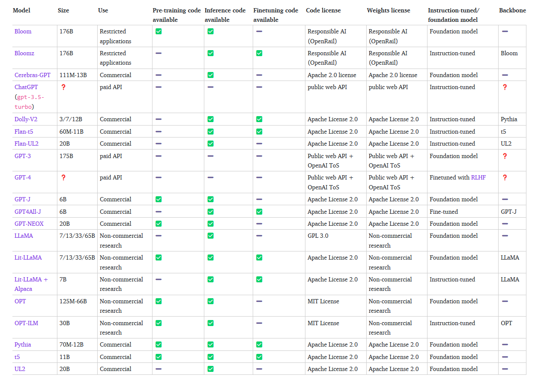Screen dimensions: 547x392
Task: Click the Cerebras-GPT inference code check mark
Action: (x=210, y=75)
